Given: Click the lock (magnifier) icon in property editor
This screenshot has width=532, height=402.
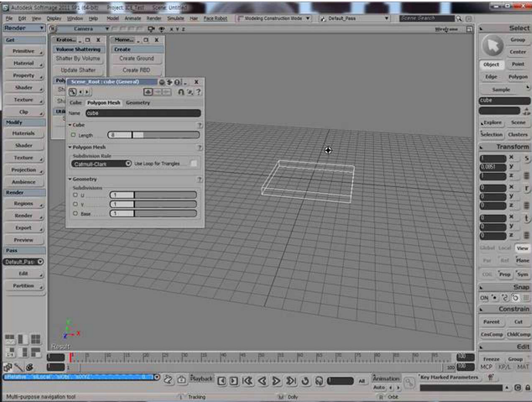Looking at the screenshot, I should coord(73,92).
